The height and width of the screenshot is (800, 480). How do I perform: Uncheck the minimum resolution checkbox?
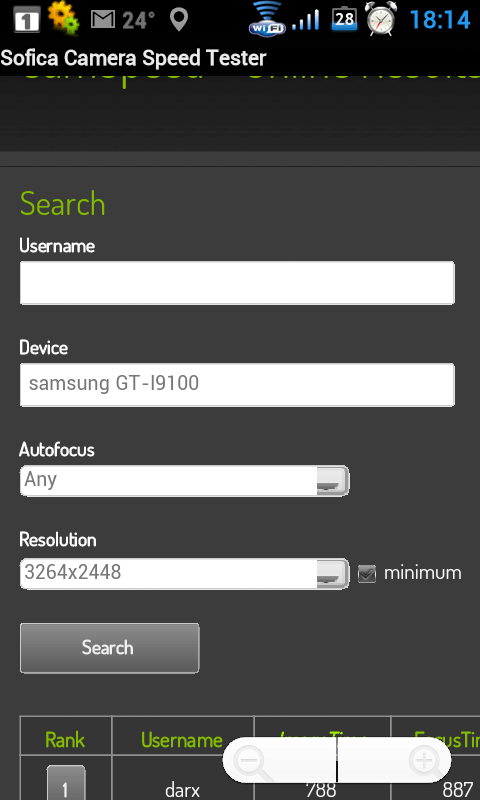(x=367, y=573)
